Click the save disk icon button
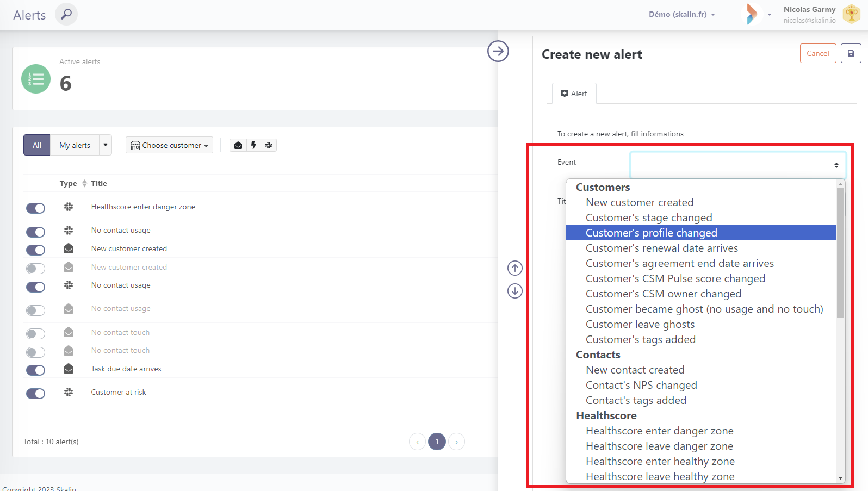Image resolution: width=868 pixels, height=491 pixels. pyautogui.click(x=851, y=53)
